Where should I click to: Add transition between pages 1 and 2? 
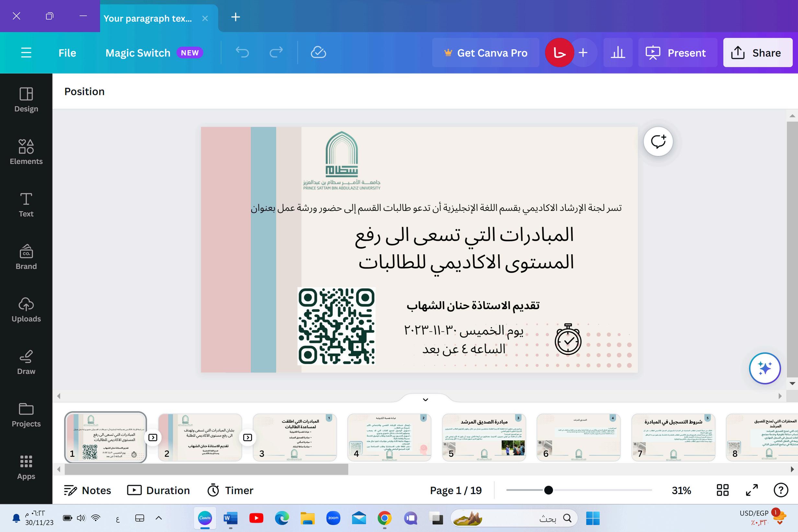(153, 437)
